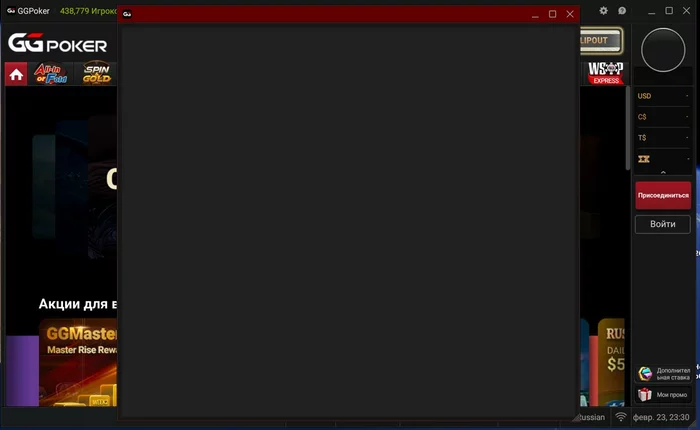This screenshot has width=700, height=430.
Task: Select the C$ balance row
Action: coord(663,117)
